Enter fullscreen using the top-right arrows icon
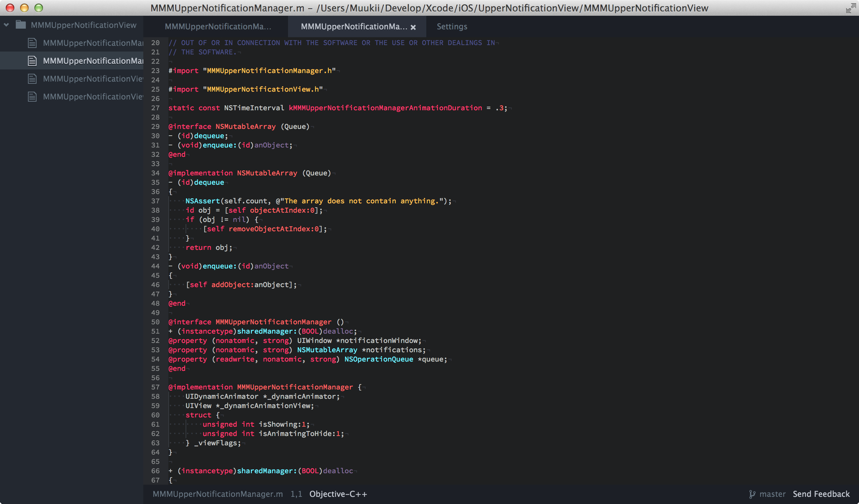This screenshot has width=859, height=504. 850,8
